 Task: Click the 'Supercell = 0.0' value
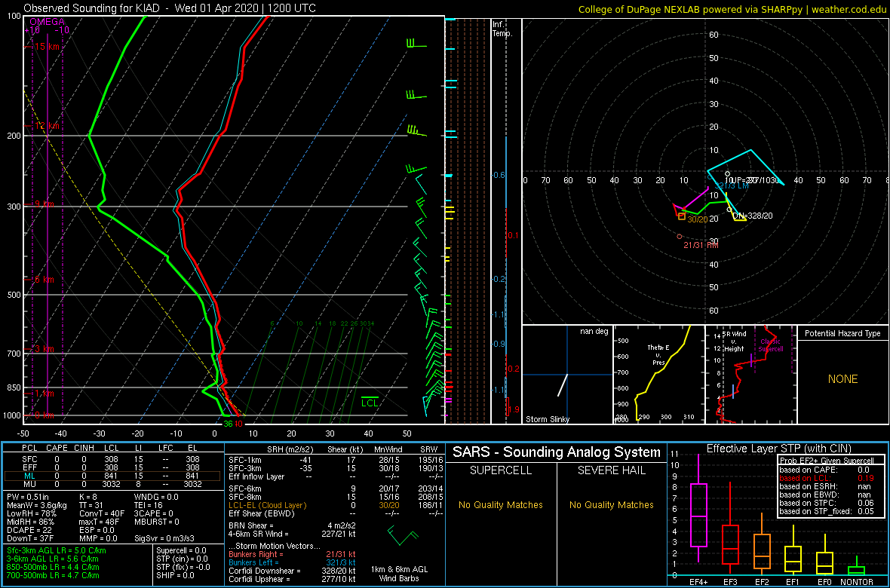181,550
